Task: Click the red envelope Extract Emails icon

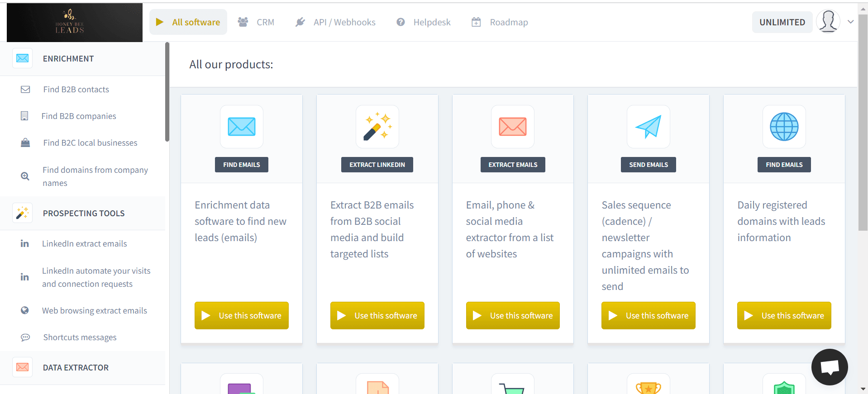Action: pos(512,127)
